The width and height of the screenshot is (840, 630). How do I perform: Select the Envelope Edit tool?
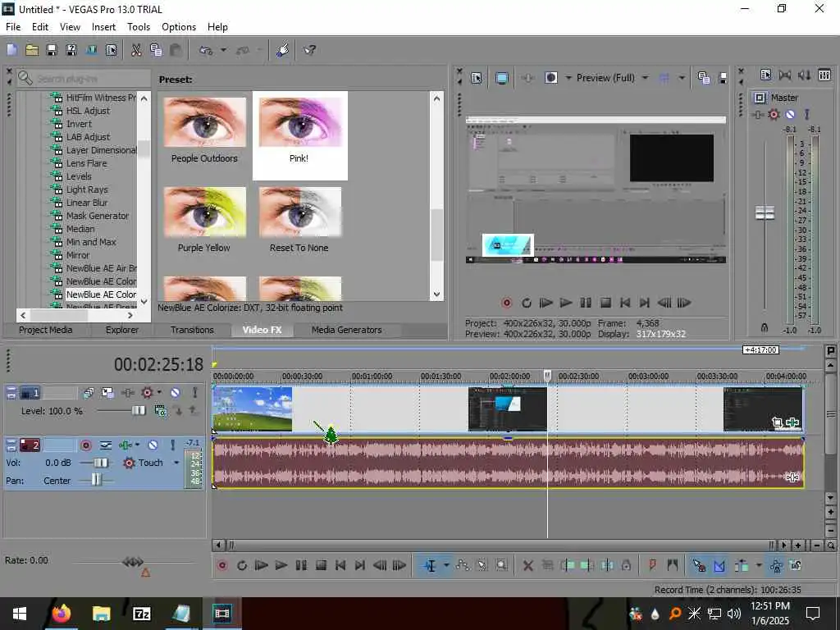click(463, 566)
